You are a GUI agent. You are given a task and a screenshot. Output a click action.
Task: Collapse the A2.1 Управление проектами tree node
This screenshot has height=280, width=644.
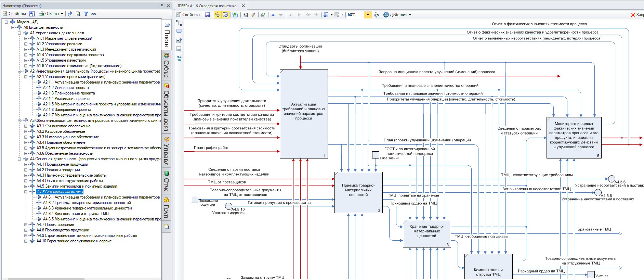click(x=26, y=77)
